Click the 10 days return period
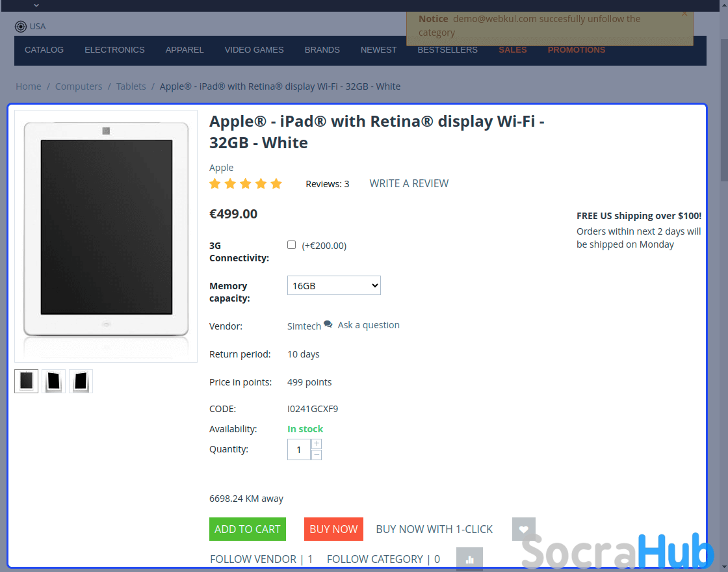 [303, 354]
